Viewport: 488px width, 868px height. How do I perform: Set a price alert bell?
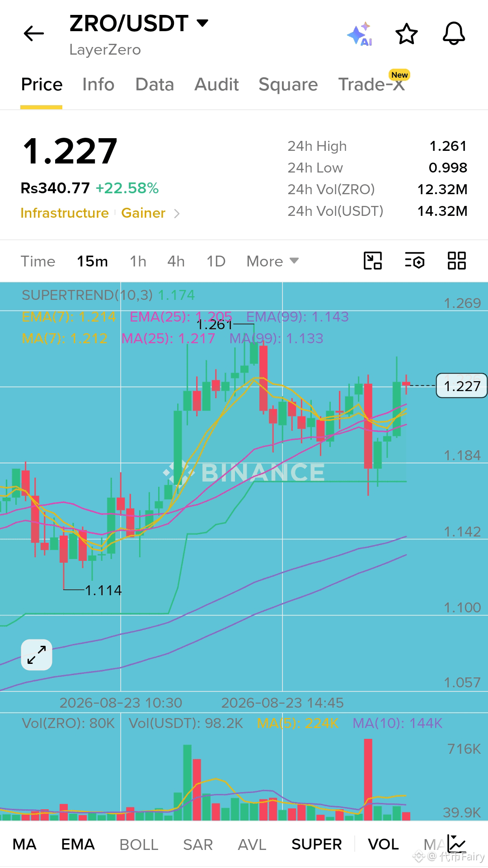pos(454,34)
